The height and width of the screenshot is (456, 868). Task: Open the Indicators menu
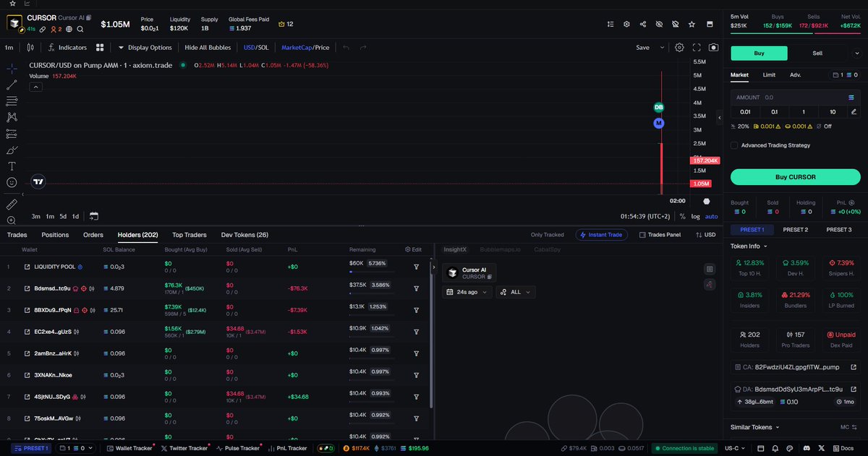[67, 48]
